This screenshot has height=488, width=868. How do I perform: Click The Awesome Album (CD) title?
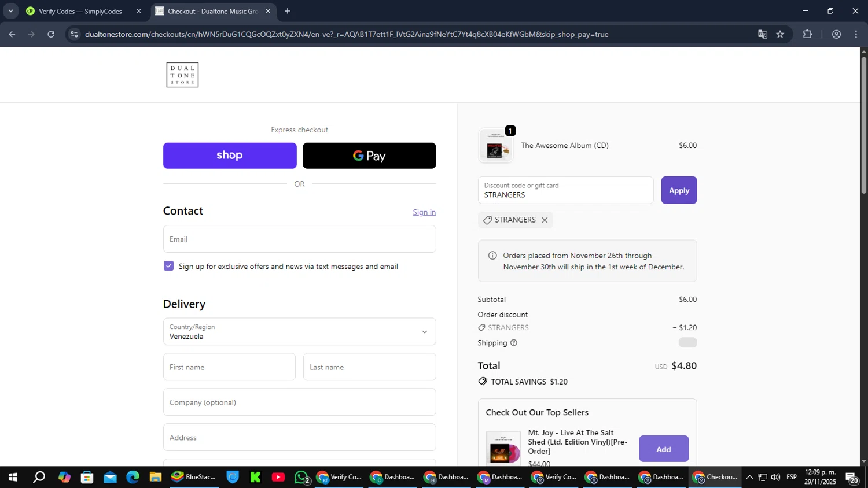(x=565, y=146)
